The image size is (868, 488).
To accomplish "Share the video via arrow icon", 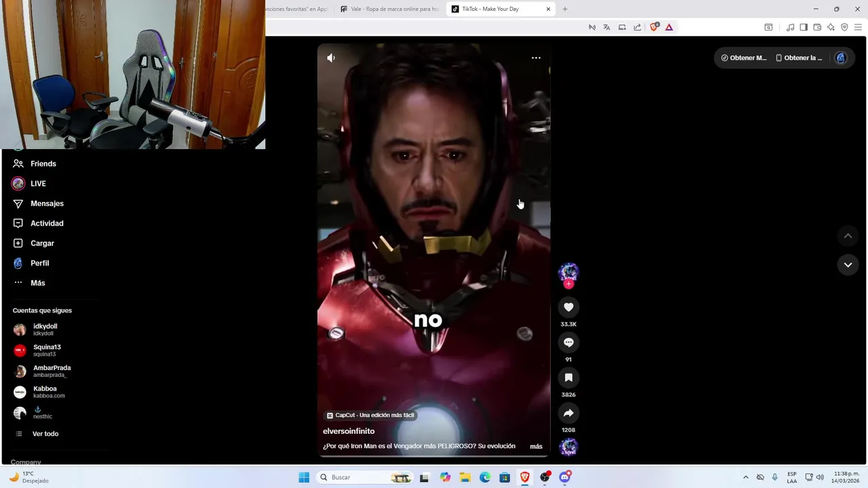I will pos(568,413).
